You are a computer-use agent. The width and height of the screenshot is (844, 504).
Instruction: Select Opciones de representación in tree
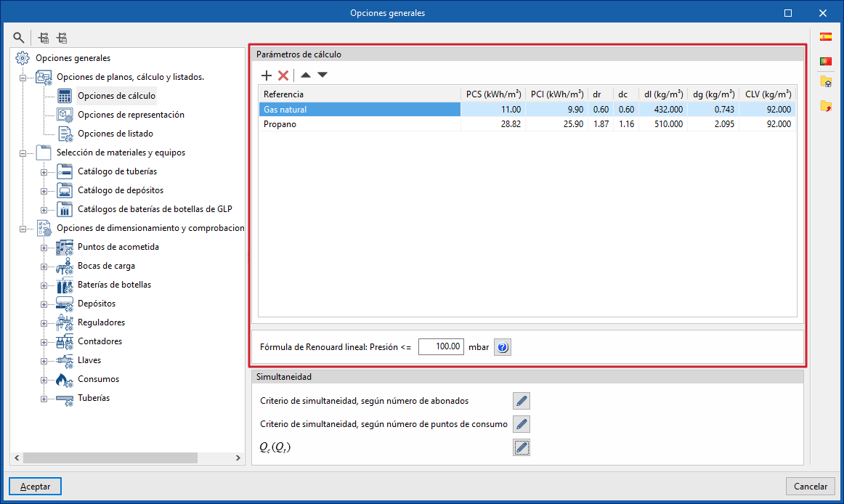[x=131, y=115]
